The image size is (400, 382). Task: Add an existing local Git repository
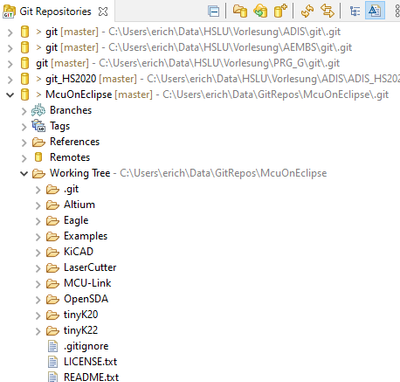click(x=240, y=11)
